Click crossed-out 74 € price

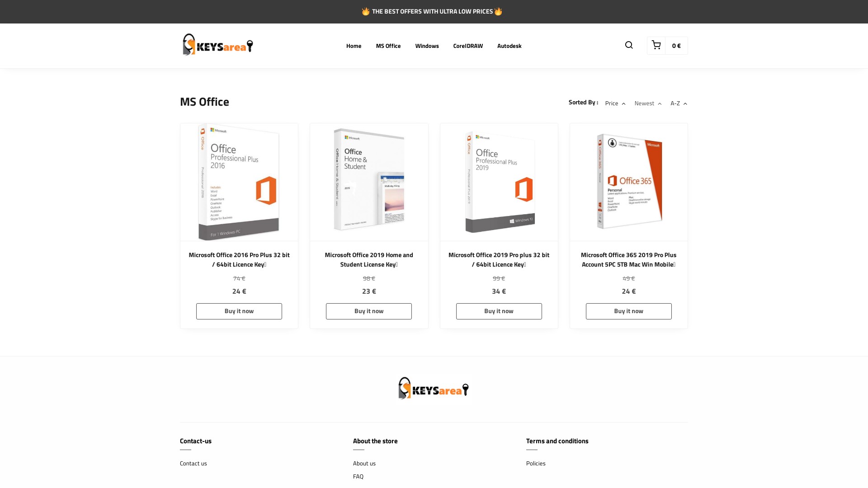point(239,278)
